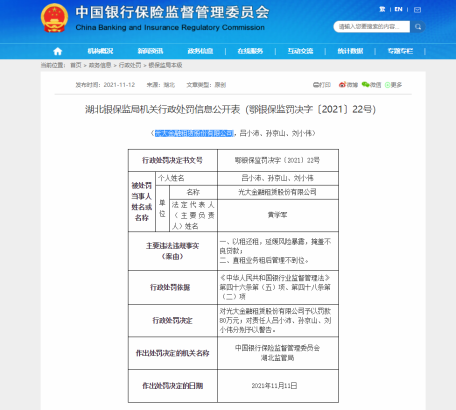
Task: Click 单位 label cell
Action: 162,208
